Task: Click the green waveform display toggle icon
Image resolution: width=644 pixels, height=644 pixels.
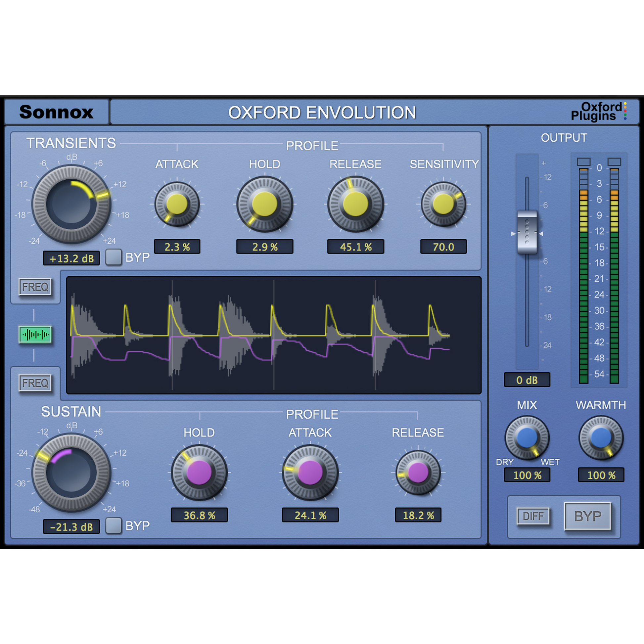Action: point(35,334)
